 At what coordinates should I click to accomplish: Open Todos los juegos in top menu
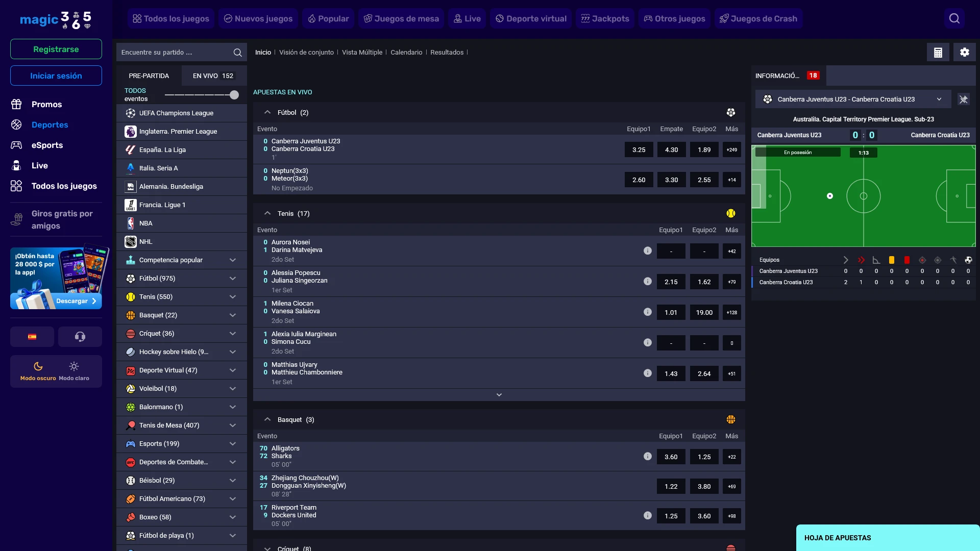coord(171,19)
